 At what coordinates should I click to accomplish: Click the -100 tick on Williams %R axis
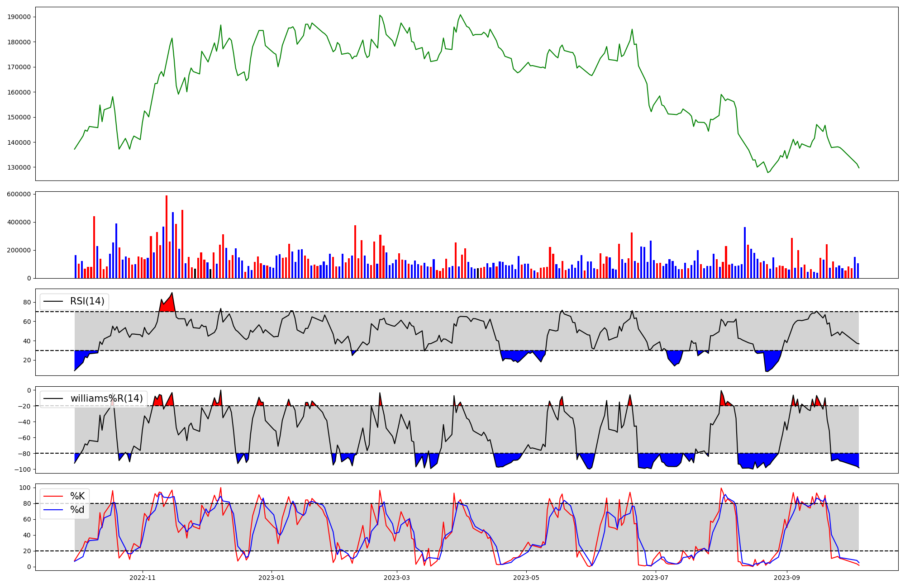pos(22,469)
